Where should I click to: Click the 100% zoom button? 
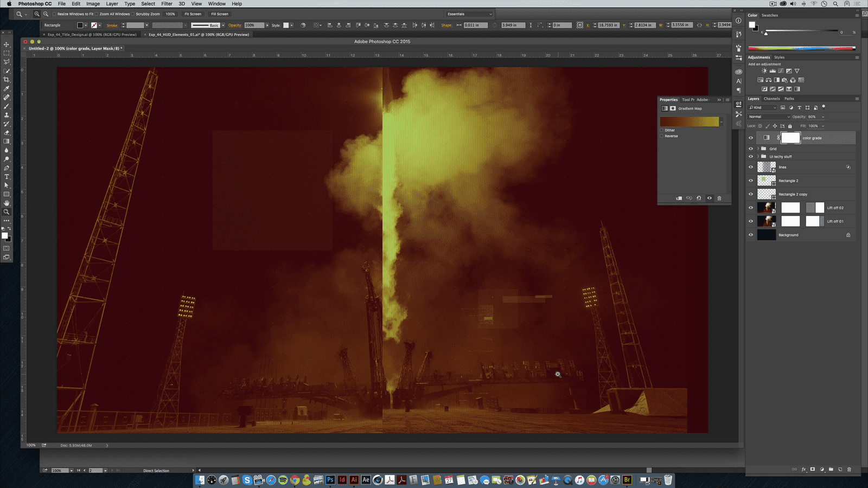(x=170, y=14)
